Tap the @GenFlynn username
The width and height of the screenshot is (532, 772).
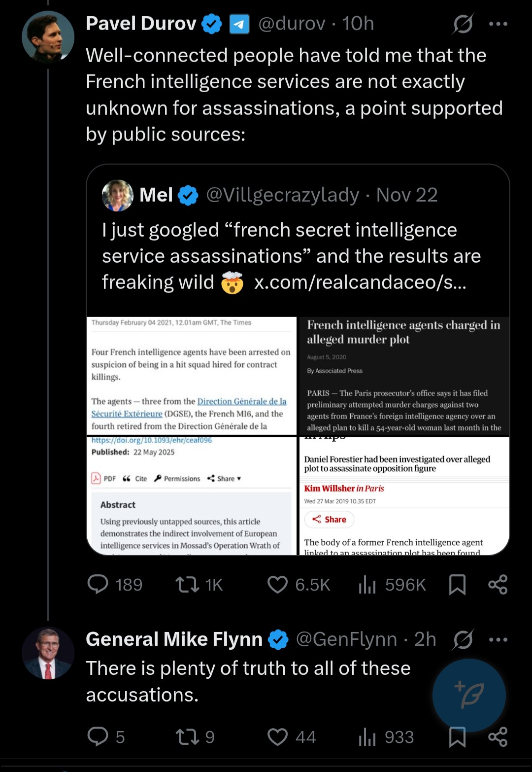(x=346, y=639)
